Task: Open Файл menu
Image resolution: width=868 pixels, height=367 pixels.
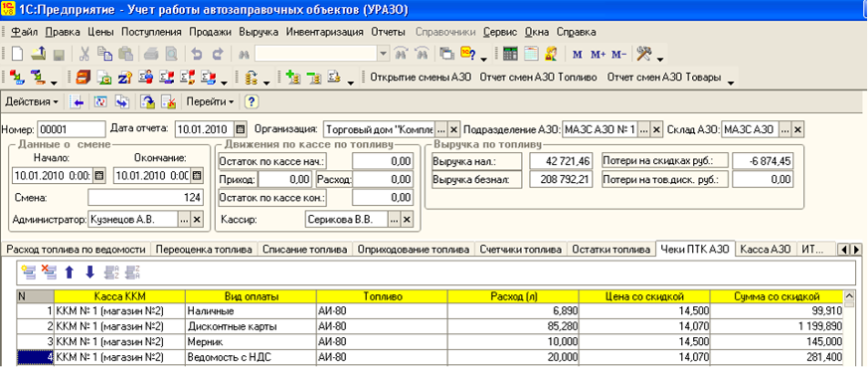Action: pyautogui.click(x=24, y=32)
